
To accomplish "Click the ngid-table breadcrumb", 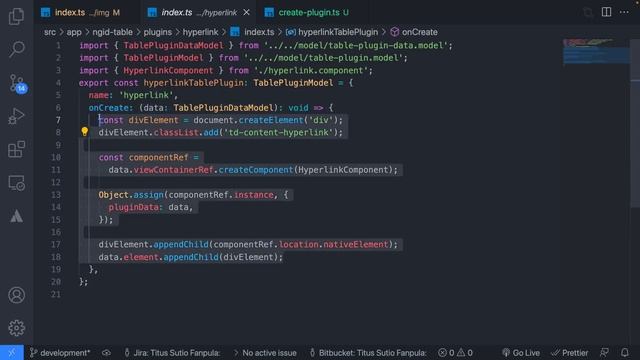I will click(112, 32).
